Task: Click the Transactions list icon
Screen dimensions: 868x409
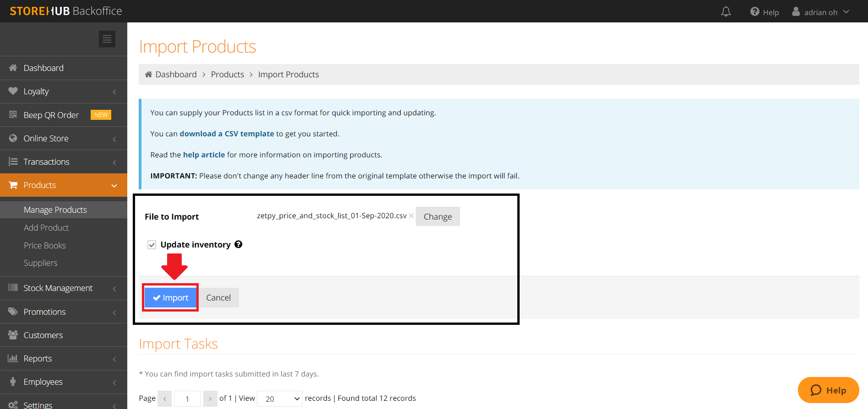Action: click(13, 161)
